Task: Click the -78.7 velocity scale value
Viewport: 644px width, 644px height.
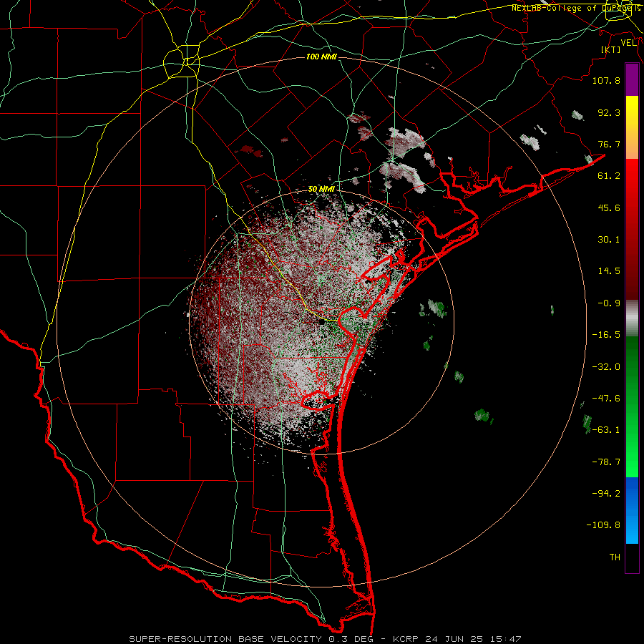Action: tap(606, 462)
